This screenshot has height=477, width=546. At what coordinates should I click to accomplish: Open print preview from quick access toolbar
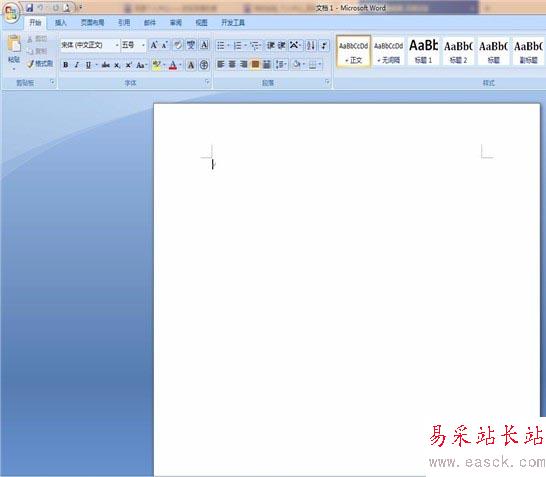pos(67,8)
